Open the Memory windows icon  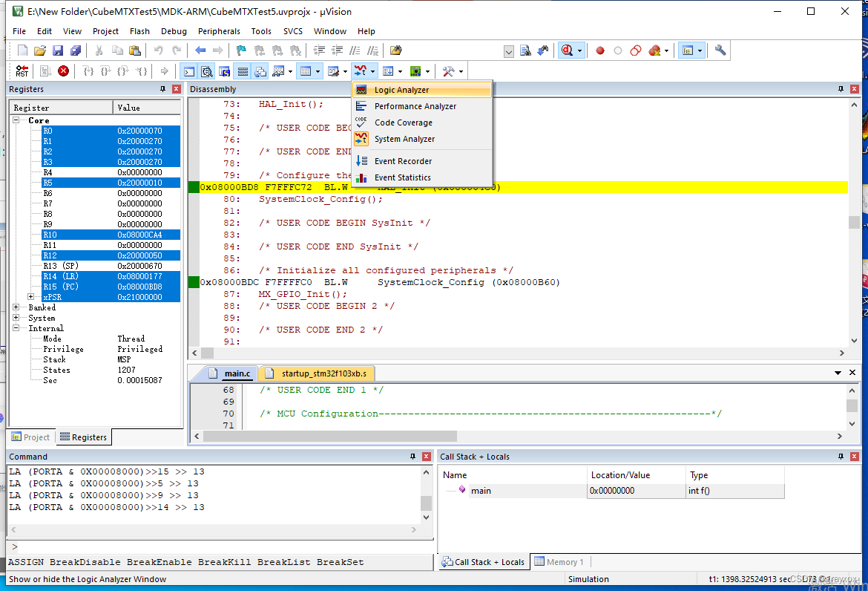click(306, 71)
